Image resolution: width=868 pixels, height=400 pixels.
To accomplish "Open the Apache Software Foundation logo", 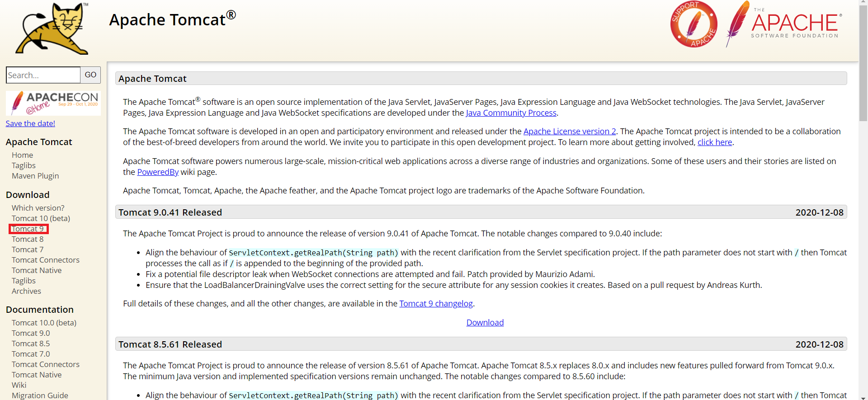I will pyautogui.click(x=784, y=24).
